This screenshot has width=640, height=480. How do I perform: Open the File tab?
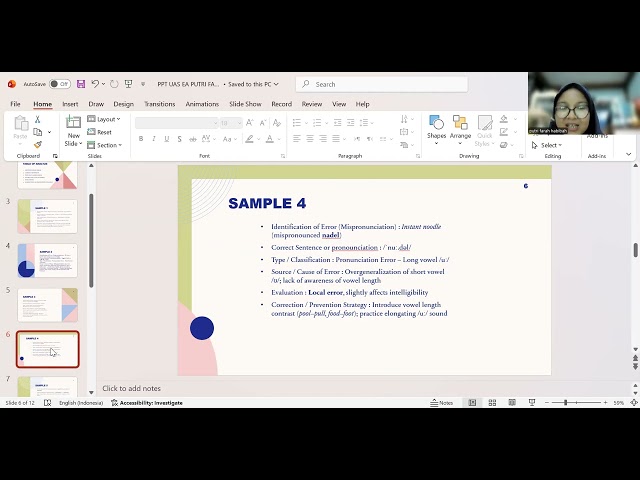coord(15,104)
